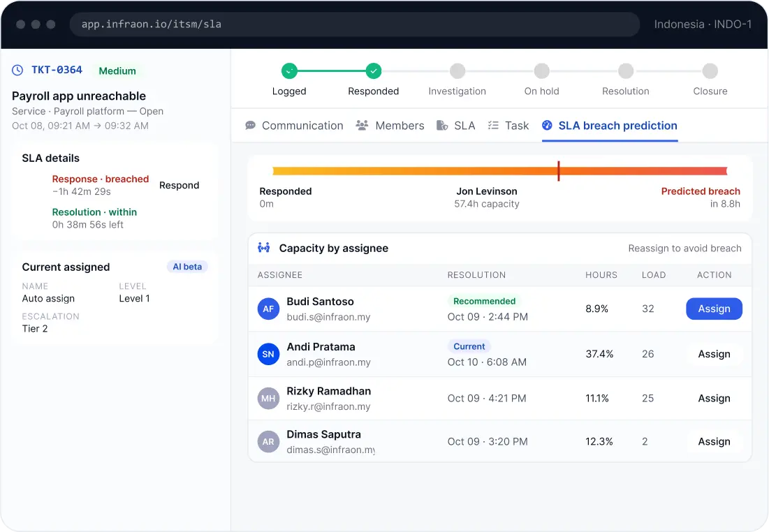
Task: Select the Investigation stage circle
Action: pyautogui.click(x=457, y=71)
